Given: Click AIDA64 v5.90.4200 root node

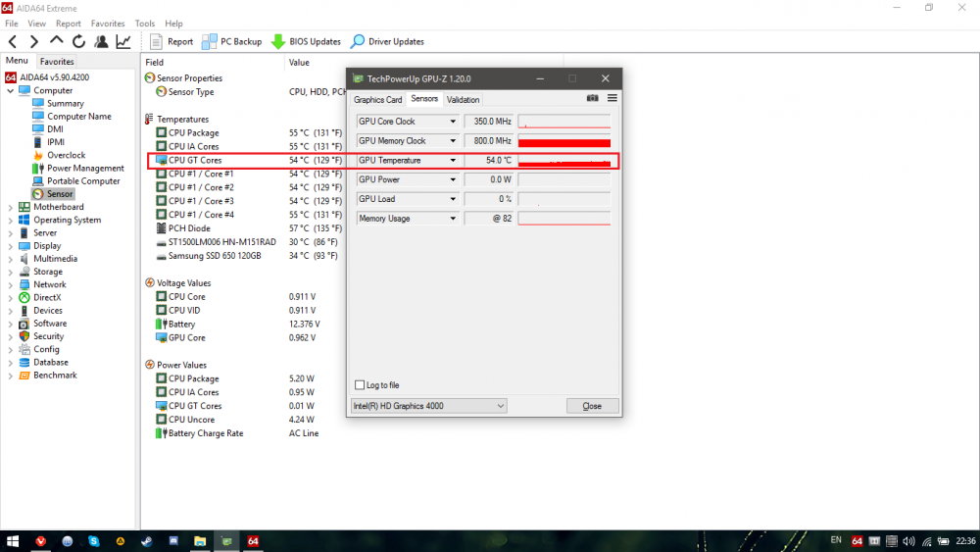Looking at the screenshot, I should [x=54, y=77].
